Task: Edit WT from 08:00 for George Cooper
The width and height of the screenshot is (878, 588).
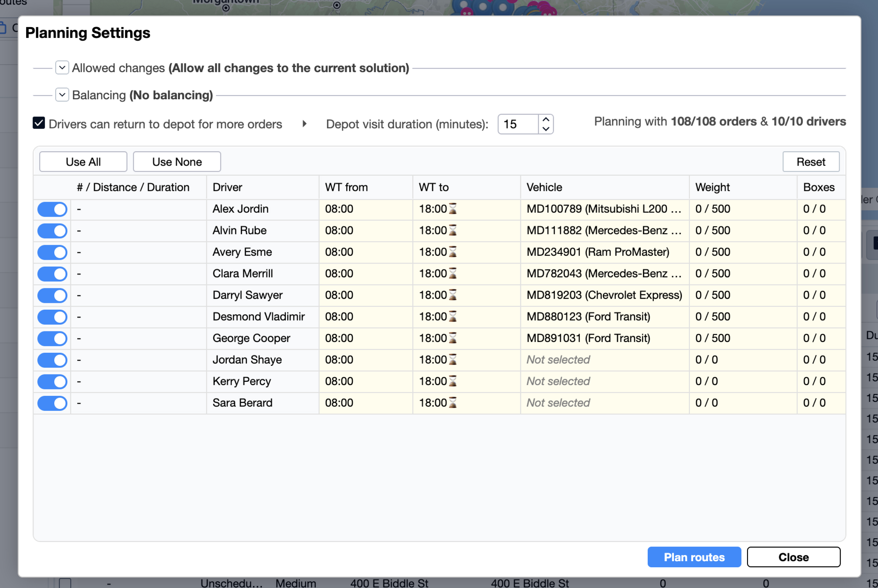Action: point(366,338)
